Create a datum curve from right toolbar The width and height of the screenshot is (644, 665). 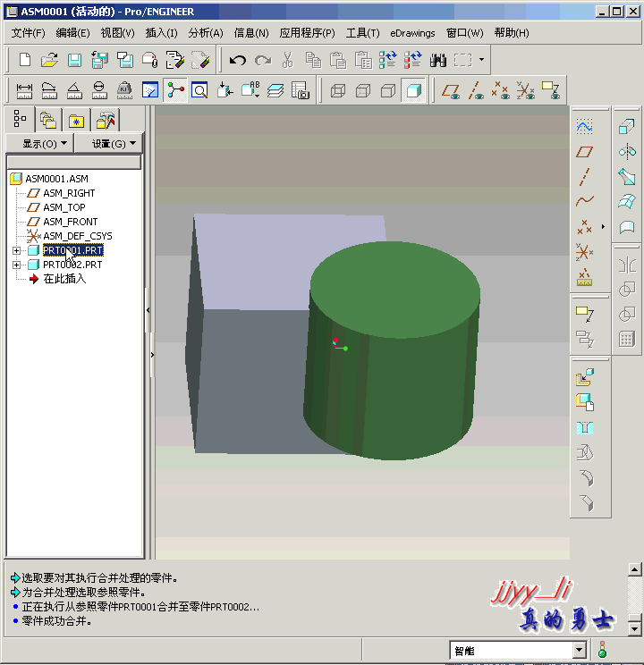point(585,200)
